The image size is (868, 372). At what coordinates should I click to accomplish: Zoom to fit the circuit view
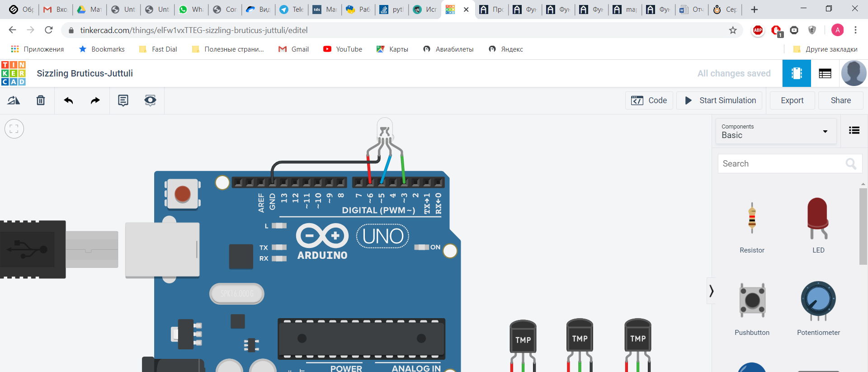pyautogui.click(x=14, y=129)
